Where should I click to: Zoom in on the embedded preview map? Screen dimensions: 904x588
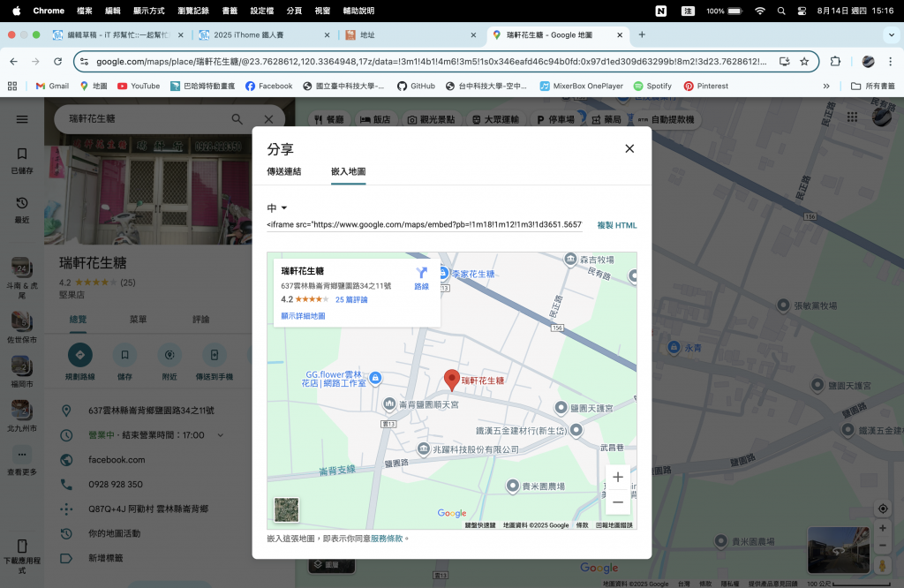coord(617,478)
